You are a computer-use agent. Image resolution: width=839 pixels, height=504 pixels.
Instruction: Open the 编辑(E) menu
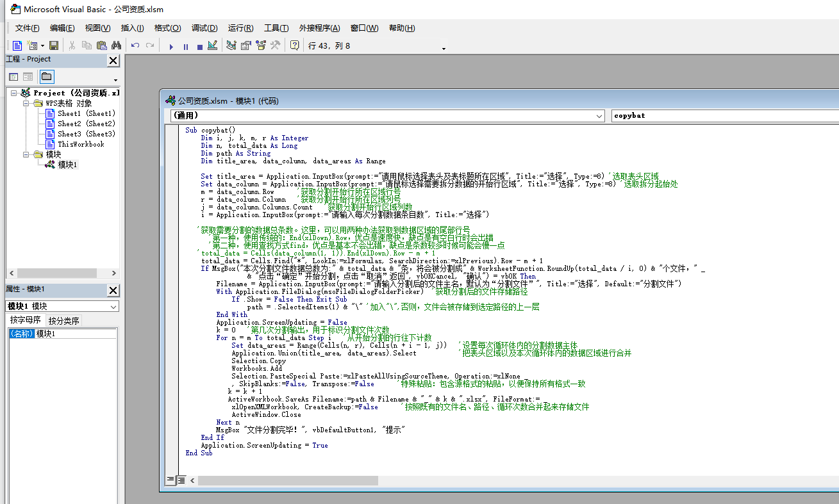click(x=62, y=28)
